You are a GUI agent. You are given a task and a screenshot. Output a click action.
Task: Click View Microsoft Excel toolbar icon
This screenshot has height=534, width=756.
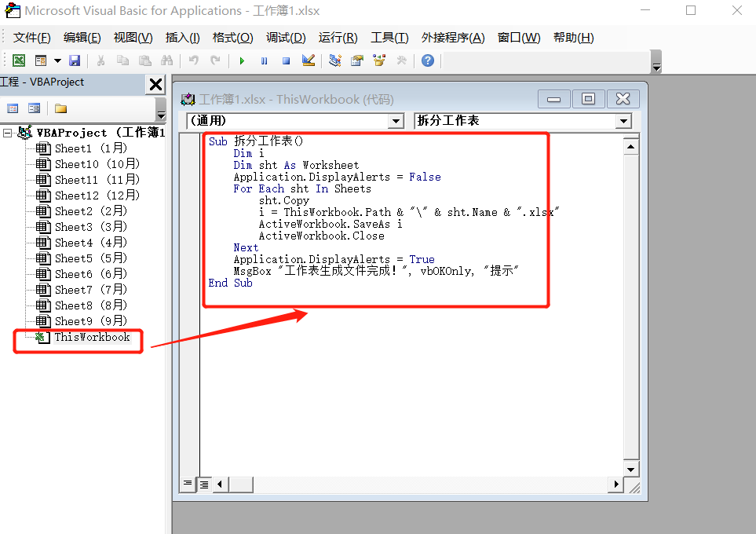coord(18,60)
